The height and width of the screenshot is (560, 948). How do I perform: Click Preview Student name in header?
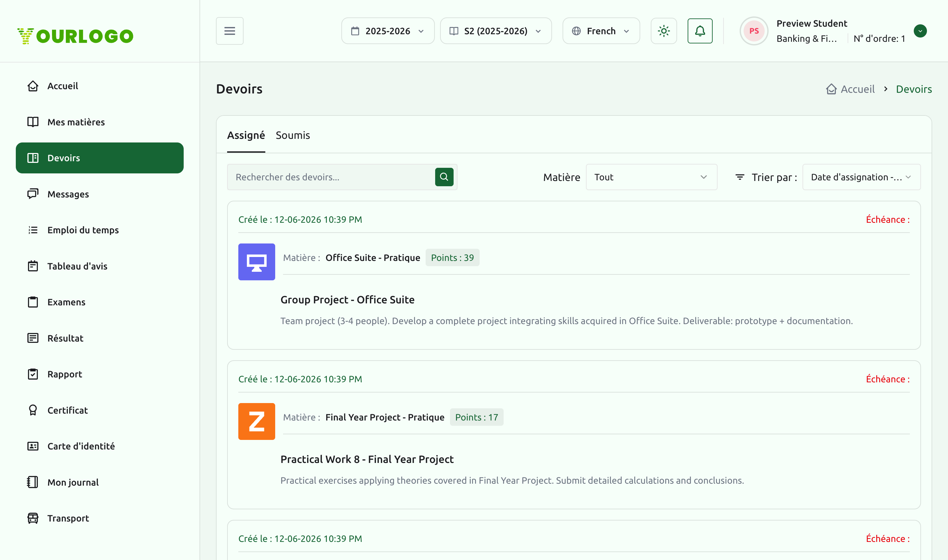(x=812, y=23)
